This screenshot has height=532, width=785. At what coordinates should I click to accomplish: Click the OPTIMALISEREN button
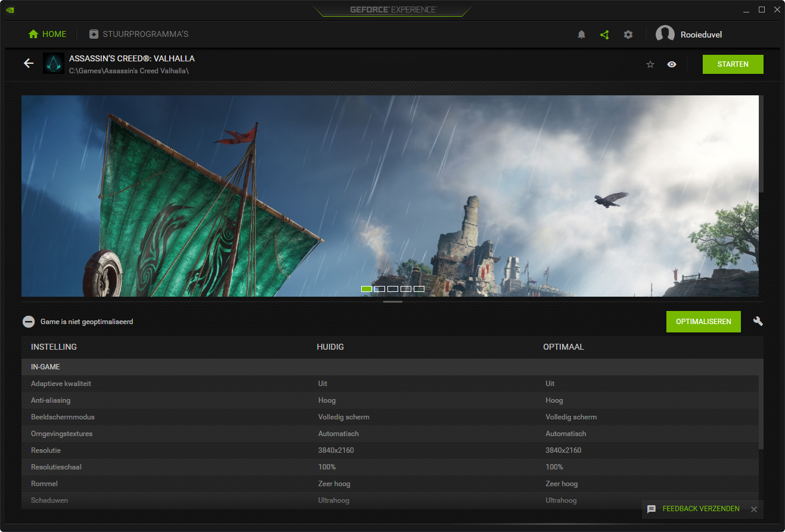(703, 322)
